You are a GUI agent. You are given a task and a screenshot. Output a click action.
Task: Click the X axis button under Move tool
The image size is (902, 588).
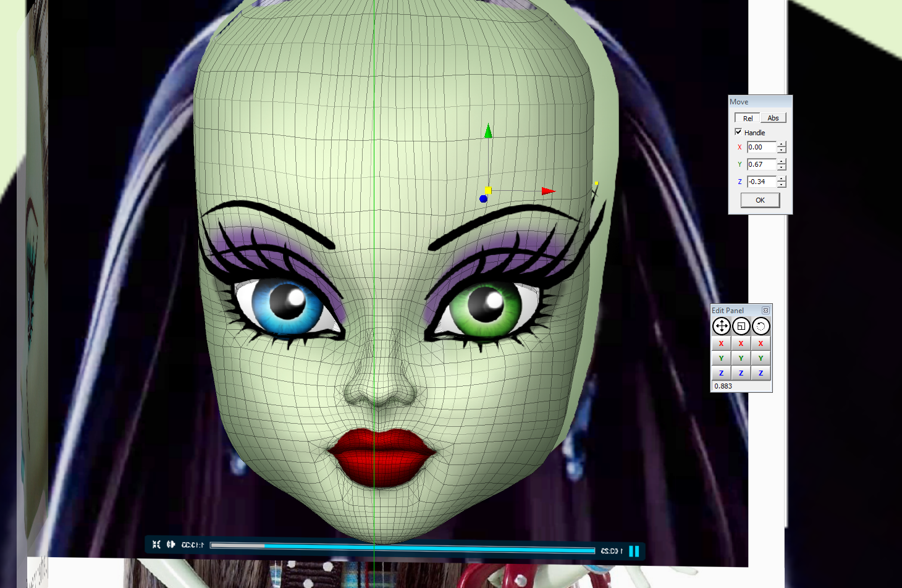[721, 343]
